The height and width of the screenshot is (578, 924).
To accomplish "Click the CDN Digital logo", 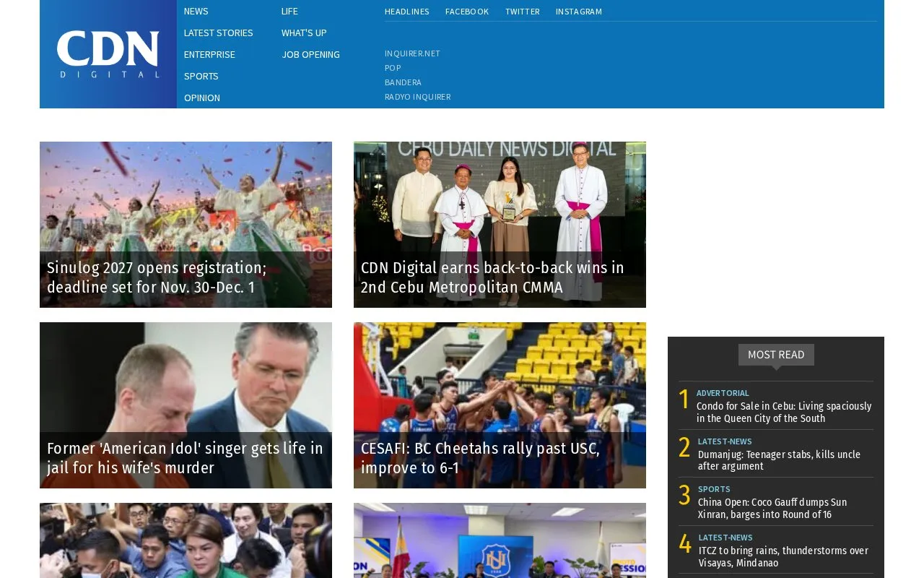I will 108,54.
